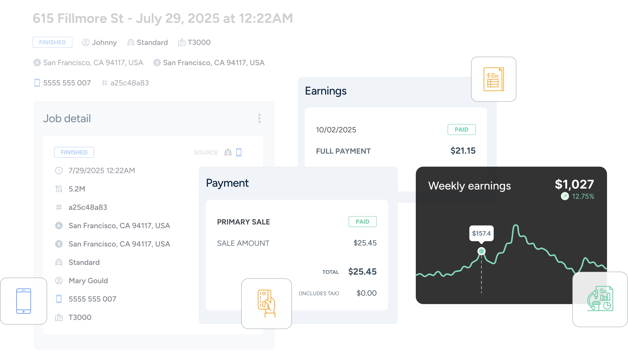This screenshot has height=364, width=628.
Task: Click the clock icon beside the trip timestamp
Action: pos(59,171)
